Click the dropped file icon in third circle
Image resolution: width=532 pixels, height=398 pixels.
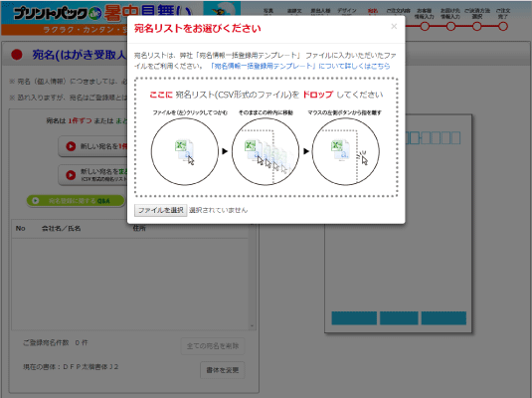coord(342,150)
